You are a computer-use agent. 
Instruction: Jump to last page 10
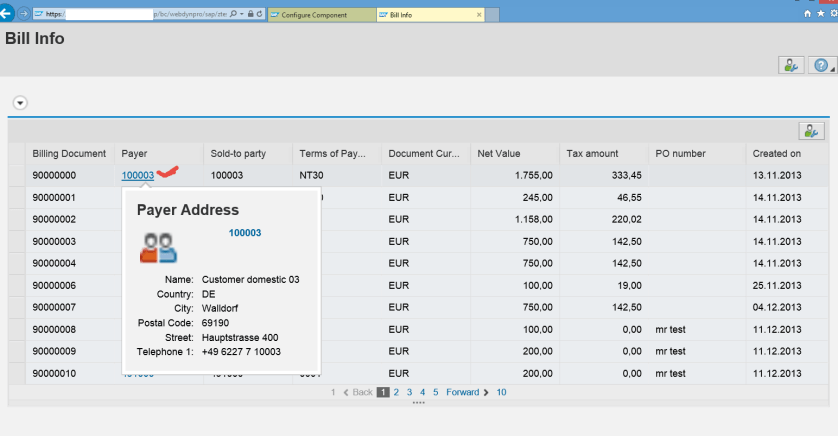coord(501,393)
